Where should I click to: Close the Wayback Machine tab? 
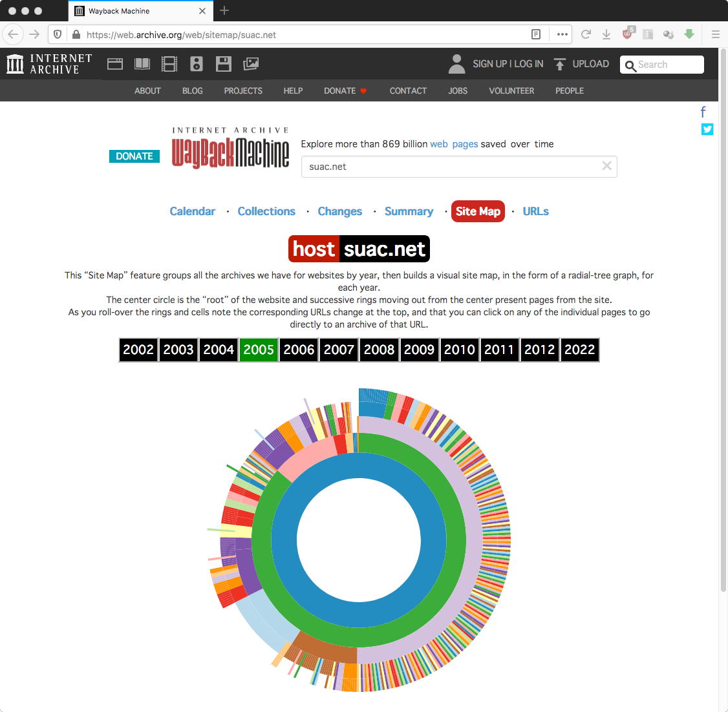202,11
